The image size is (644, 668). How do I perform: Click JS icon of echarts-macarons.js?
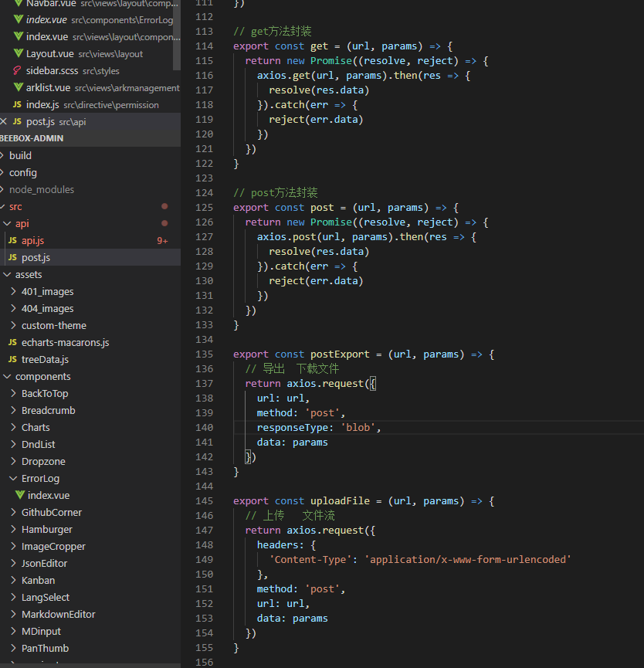pyautogui.click(x=12, y=343)
